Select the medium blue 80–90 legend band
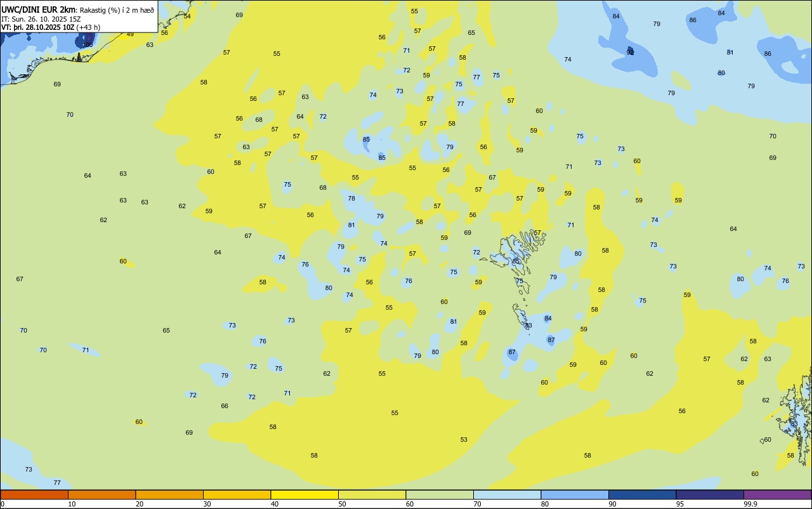This screenshot has height=509, width=812. coord(575,494)
